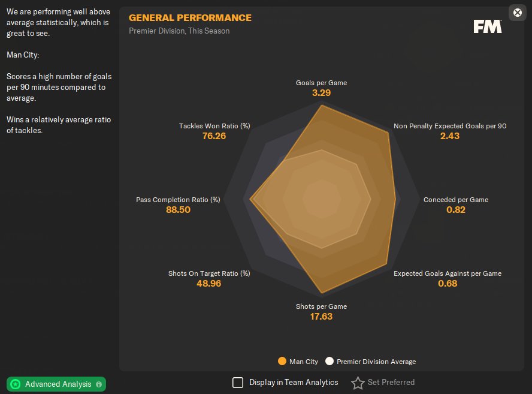This screenshot has height=394, width=532.
Task: Open the Advanced Analysis button
Action: pos(58,384)
